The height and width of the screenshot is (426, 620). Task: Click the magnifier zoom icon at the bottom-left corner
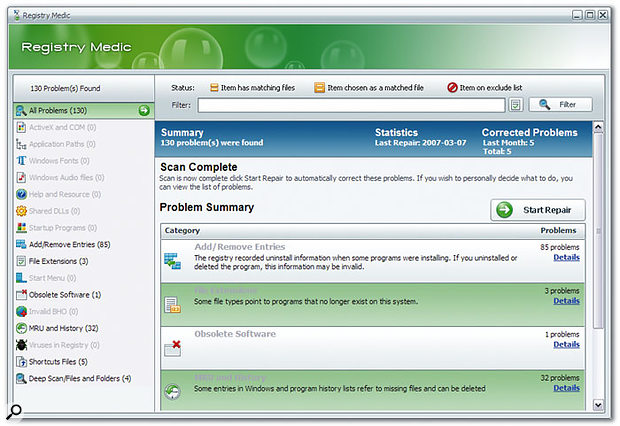(x=14, y=411)
